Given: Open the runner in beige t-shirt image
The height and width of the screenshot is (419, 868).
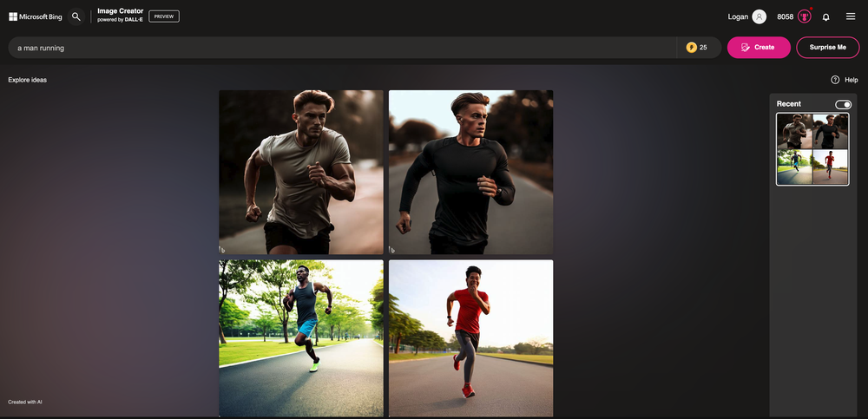Looking at the screenshot, I should [x=301, y=172].
